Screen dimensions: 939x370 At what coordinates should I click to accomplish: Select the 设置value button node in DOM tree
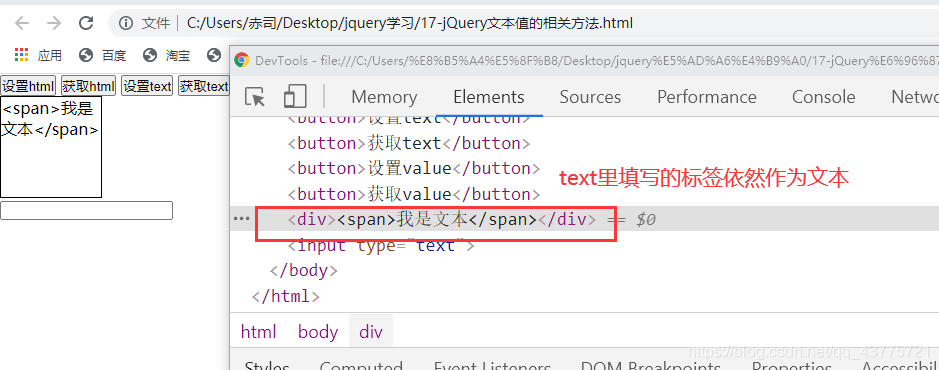click(x=414, y=169)
